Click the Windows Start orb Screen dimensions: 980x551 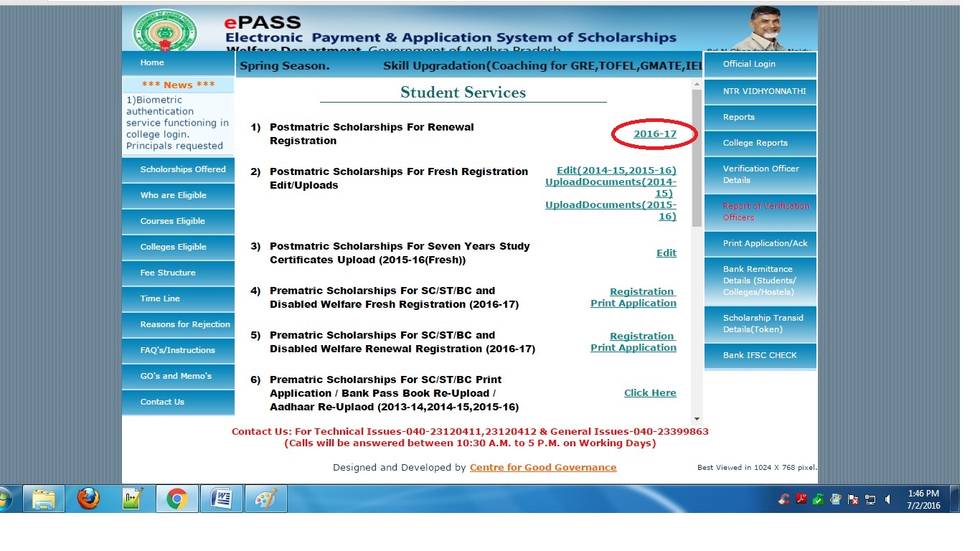(6, 498)
